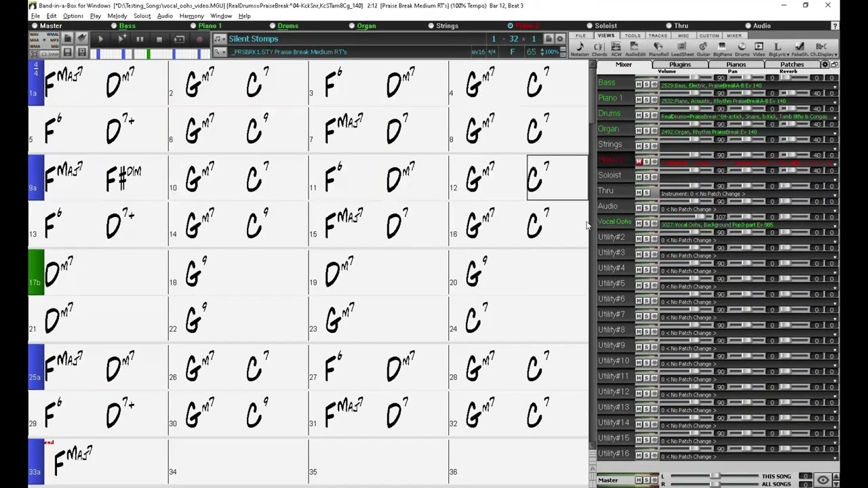
Task: Open Drums patch dropdown arrow
Action: coord(835,118)
